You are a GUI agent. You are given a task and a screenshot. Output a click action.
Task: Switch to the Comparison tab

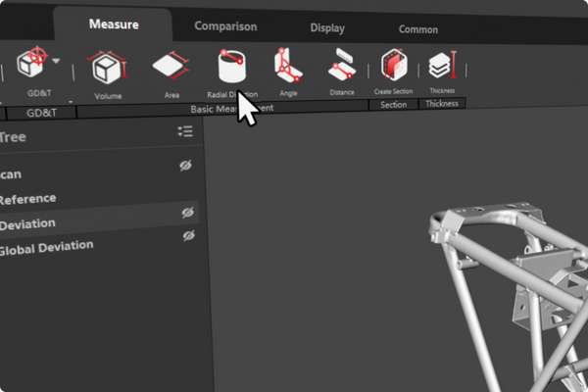pyautogui.click(x=225, y=26)
